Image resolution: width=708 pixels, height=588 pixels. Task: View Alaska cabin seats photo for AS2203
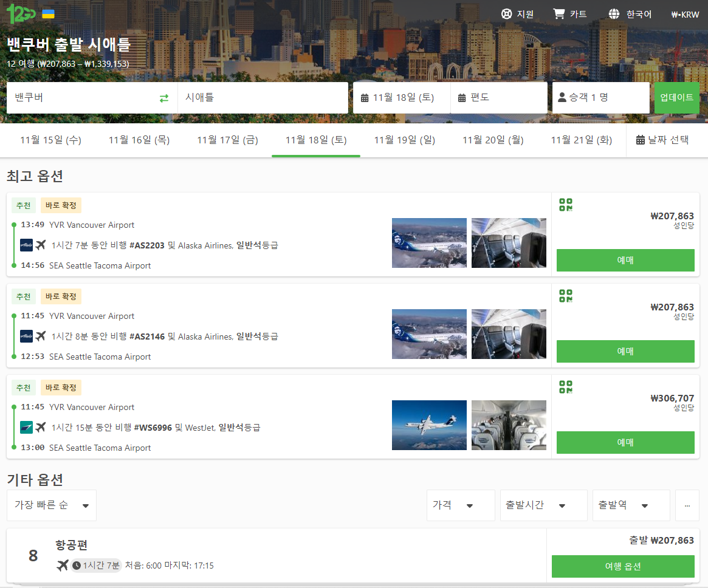tap(509, 243)
